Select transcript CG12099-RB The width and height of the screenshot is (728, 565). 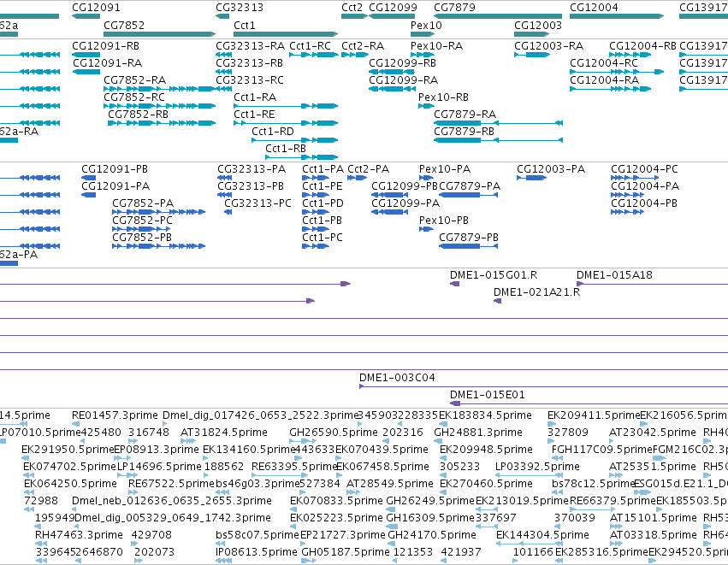click(403, 63)
